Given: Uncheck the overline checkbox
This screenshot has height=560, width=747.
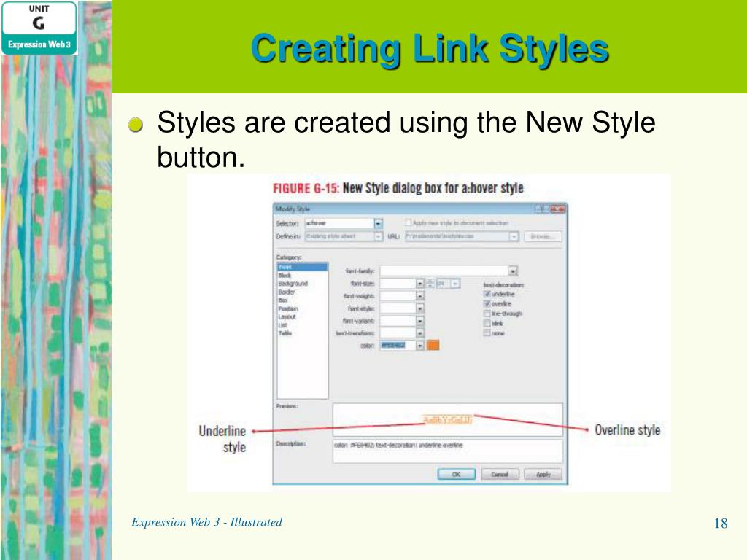Looking at the screenshot, I should tap(487, 304).
